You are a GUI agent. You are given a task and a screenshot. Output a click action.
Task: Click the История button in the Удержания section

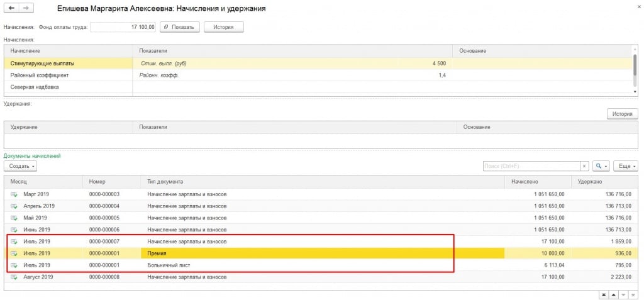(622, 113)
